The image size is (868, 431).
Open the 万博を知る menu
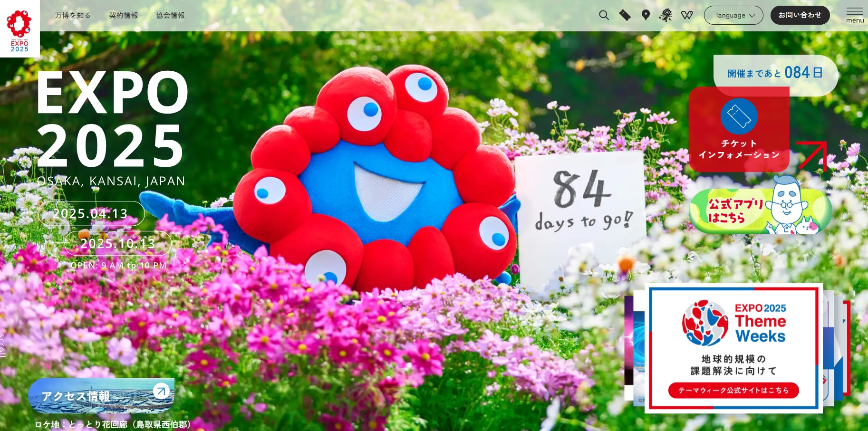tap(73, 15)
